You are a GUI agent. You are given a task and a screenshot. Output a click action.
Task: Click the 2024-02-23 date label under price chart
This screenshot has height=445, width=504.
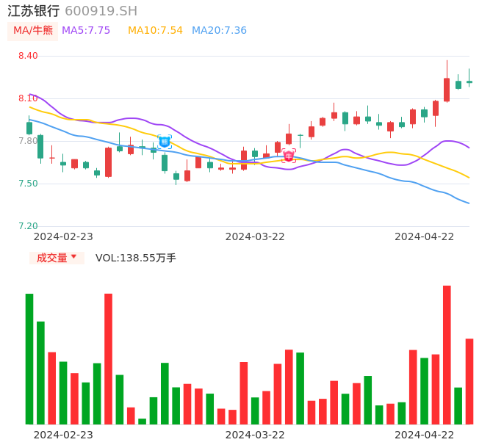coord(63,236)
